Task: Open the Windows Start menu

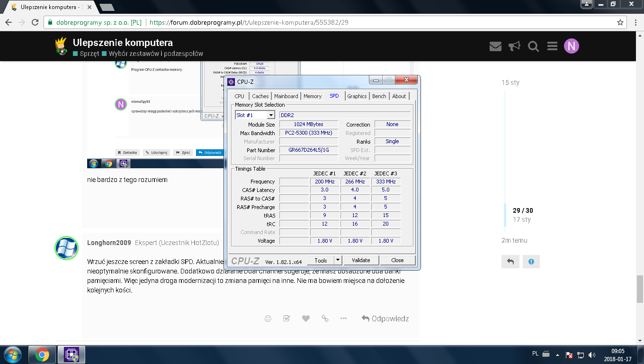Action: (12, 355)
